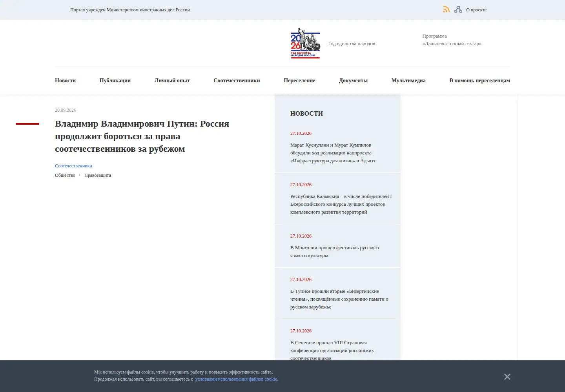565x392 pixels.
Task: Open the Документы menu item
Action: tap(353, 80)
